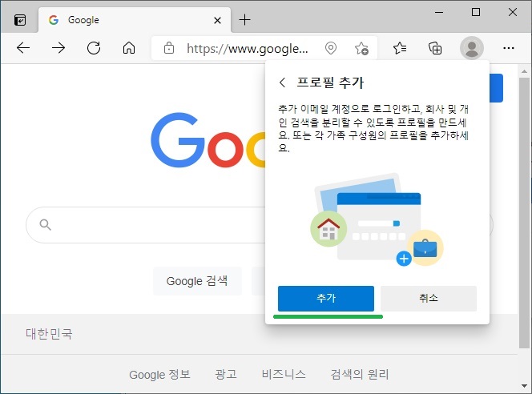Image resolution: width=532 pixels, height=394 pixels.
Task: Select the Google browser tab
Action: [135, 20]
